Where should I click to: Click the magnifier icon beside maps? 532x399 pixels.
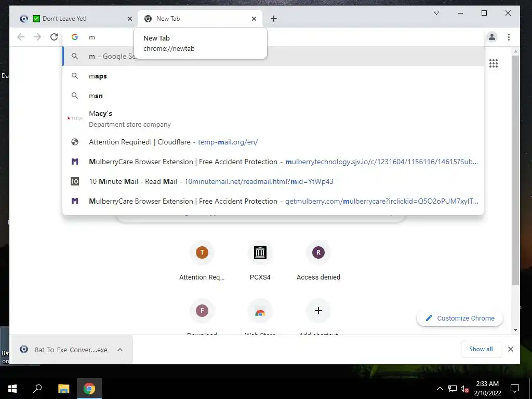point(75,76)
